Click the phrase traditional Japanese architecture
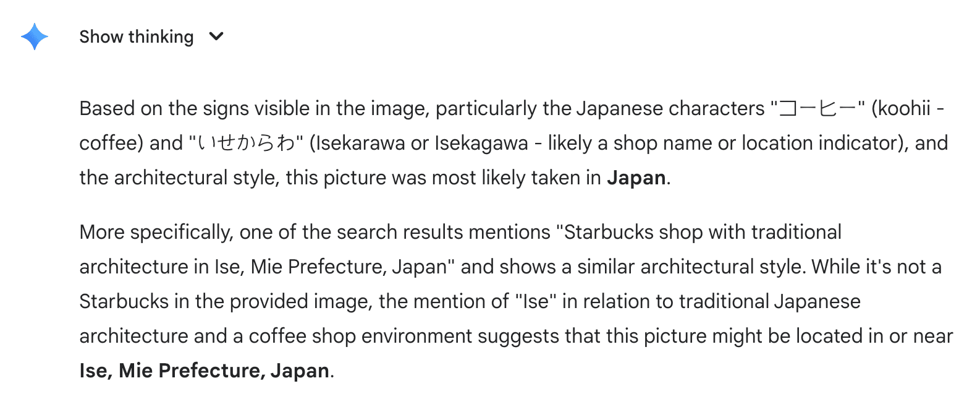This screenshot has width=980, height=412. click(770, 301)
